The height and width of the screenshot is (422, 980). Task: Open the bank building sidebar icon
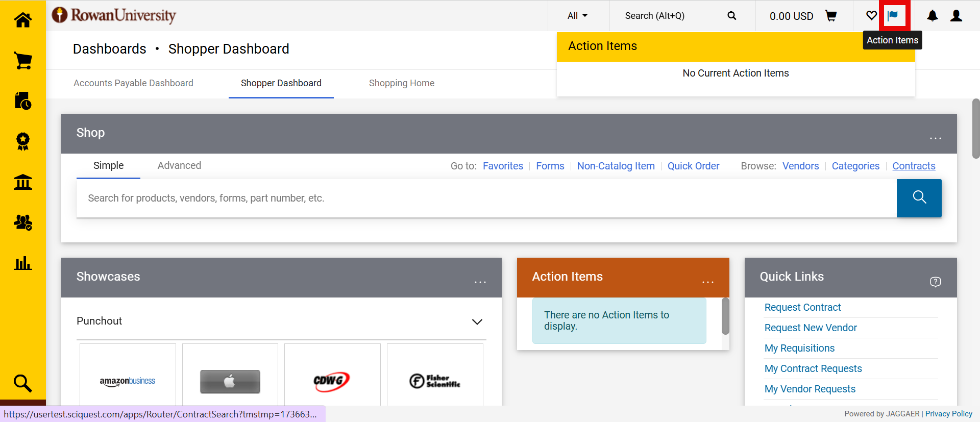click(x=23, y=182)
